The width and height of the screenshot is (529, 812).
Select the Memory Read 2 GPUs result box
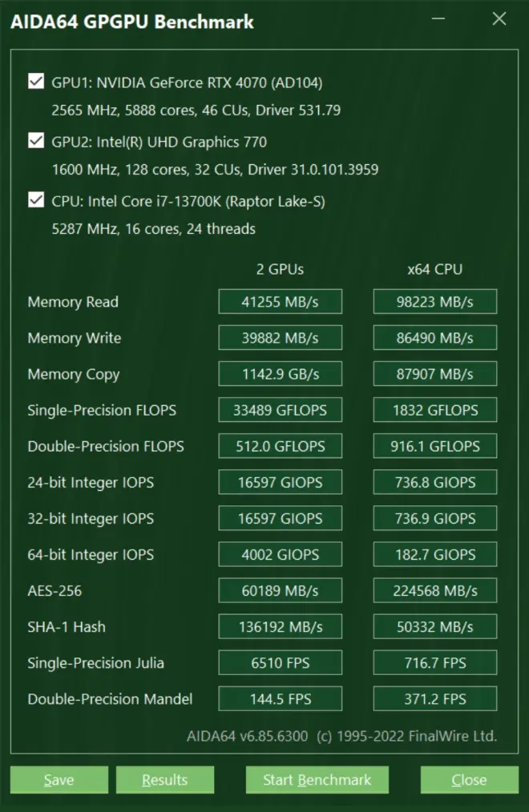[280, 302]
